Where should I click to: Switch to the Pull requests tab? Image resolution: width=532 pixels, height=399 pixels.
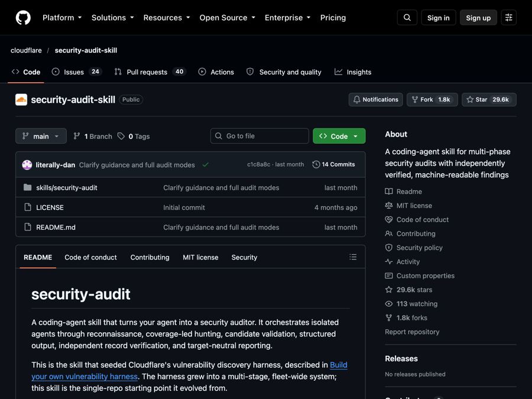(150, 72)
